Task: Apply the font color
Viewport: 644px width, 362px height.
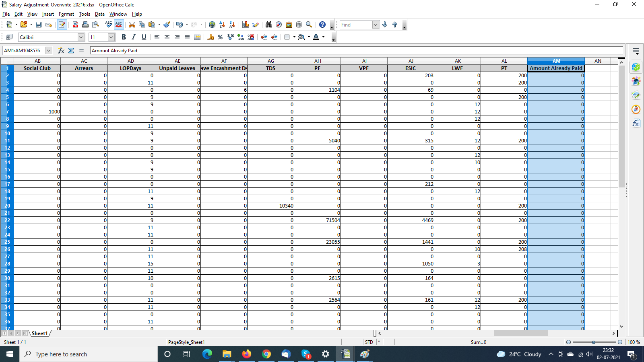Action: tap(316, 37)
